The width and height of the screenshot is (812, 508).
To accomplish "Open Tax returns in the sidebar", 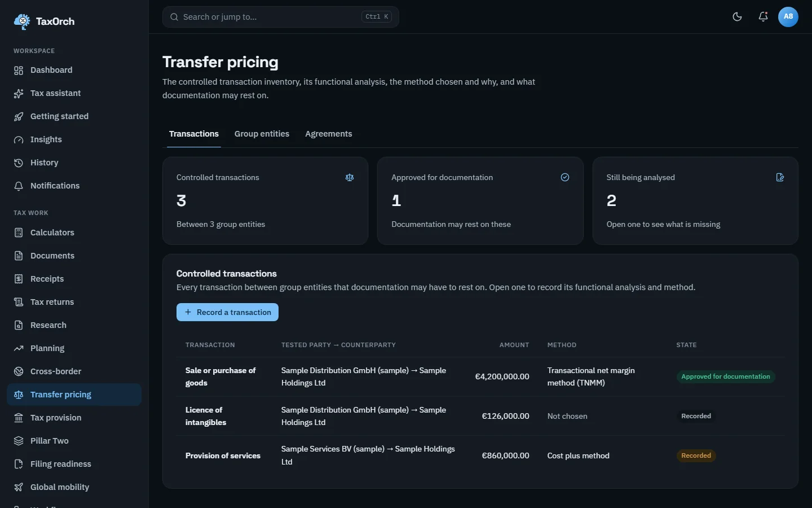I will (x=74, y=302).
